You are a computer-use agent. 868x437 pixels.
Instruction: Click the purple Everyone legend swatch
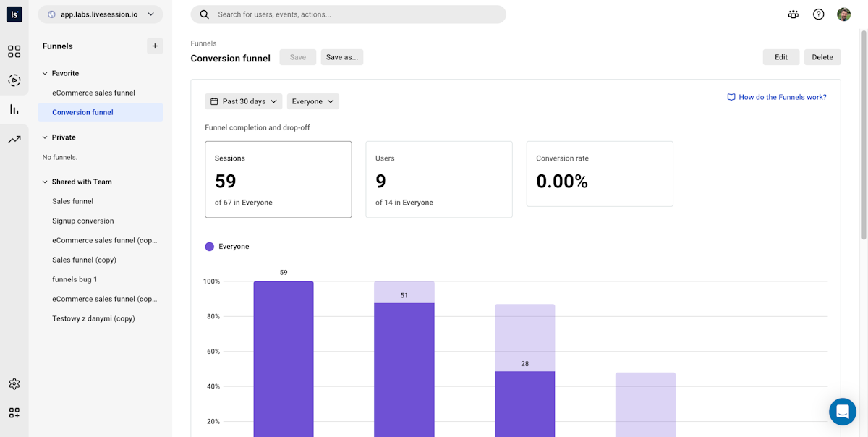tap(210, 247)
